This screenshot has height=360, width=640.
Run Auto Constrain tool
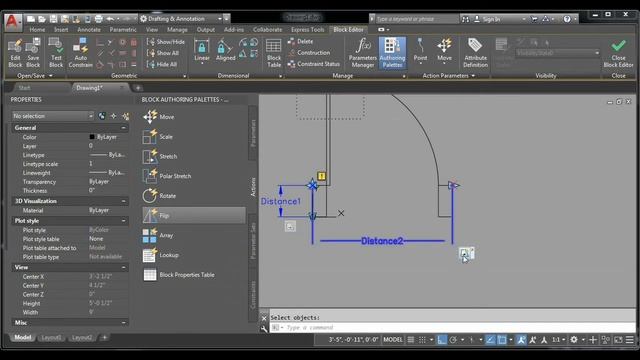click(x=80, y=53)
